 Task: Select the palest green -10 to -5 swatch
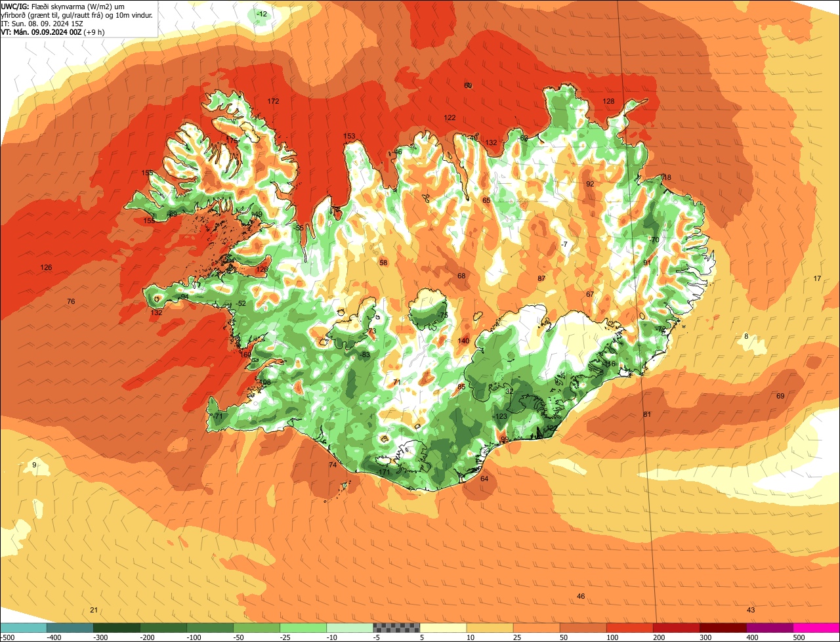click(x=350, y=628)
